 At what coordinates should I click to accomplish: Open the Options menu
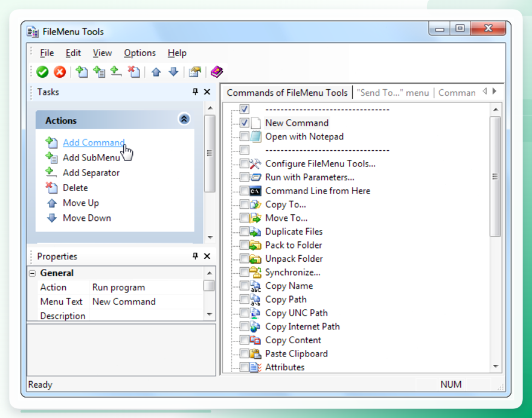point(139,53)
